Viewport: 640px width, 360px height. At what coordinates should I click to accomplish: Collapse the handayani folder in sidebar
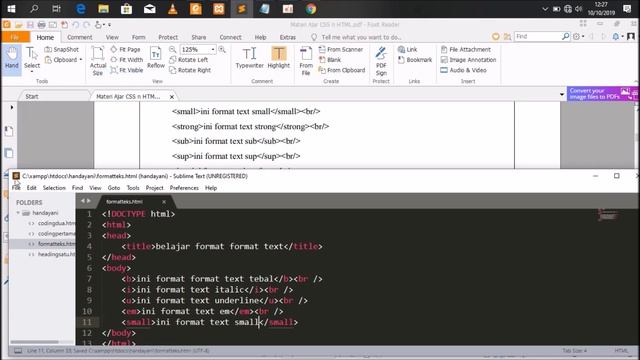coord(18,213)
